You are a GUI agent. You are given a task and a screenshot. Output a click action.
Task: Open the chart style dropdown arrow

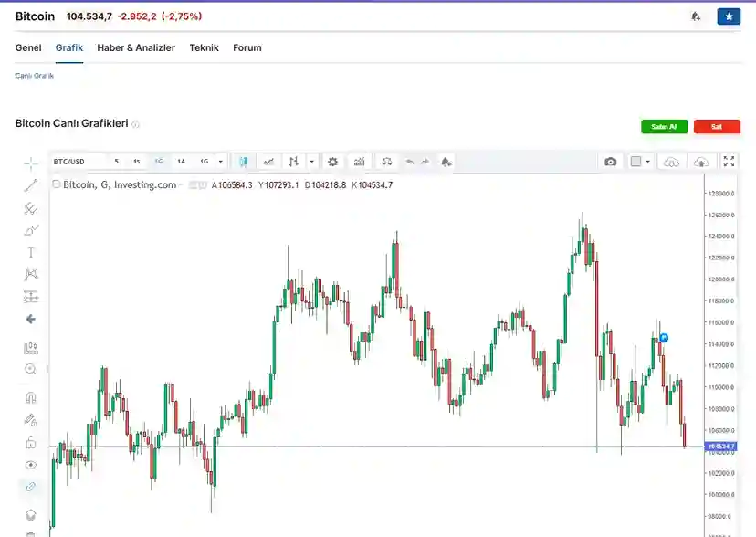312,162
